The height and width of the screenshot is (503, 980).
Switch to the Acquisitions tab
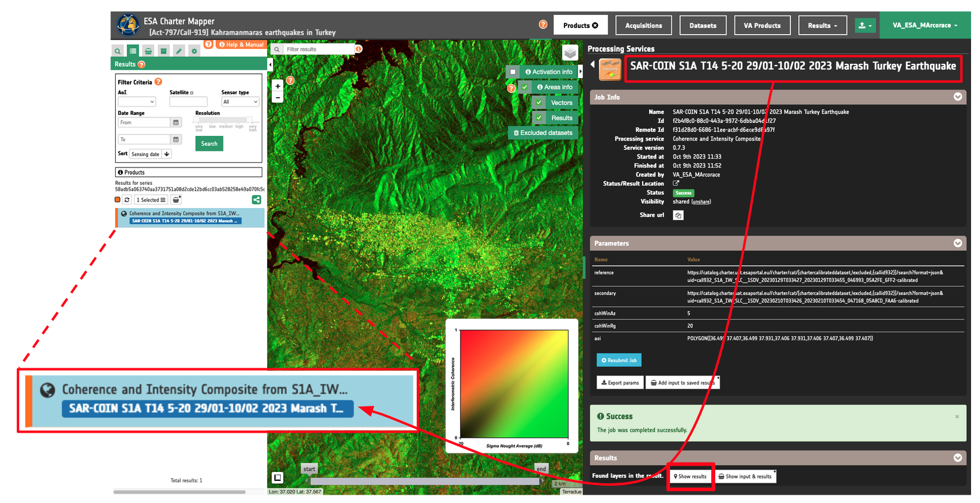tap(644, 26)
